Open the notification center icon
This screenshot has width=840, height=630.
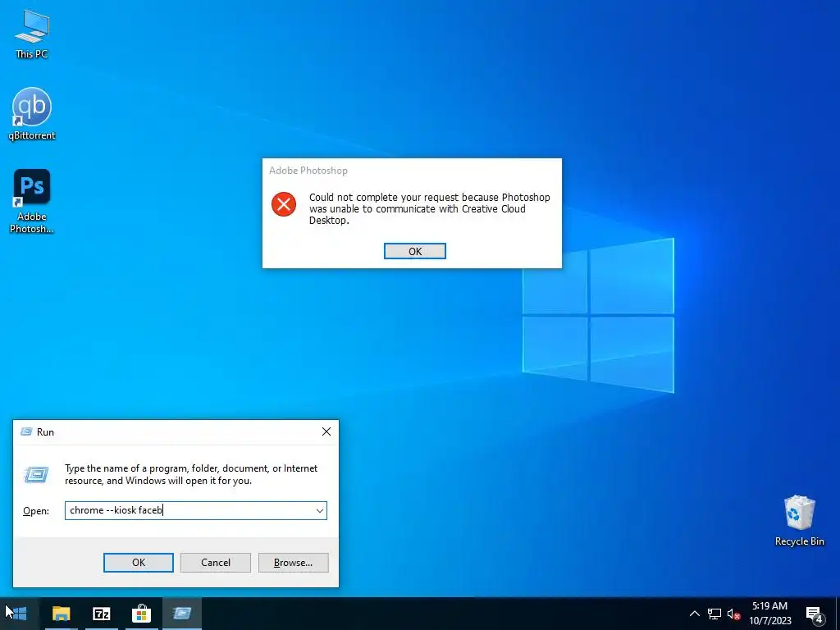coord(815,614)
